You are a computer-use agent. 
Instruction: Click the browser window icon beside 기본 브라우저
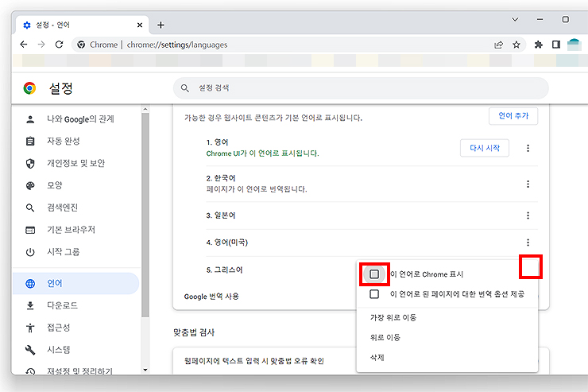(30, 230)
